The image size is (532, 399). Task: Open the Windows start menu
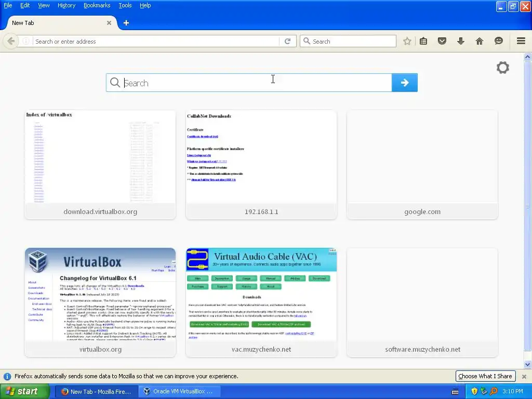click(x=24, y=392)
